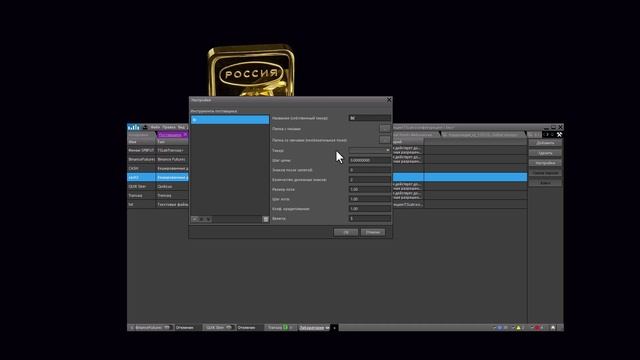Screen dimensions: 640x360
Task: Click BinanceFutures connection indicator in status bar
Action: click(x=150, y=327)
